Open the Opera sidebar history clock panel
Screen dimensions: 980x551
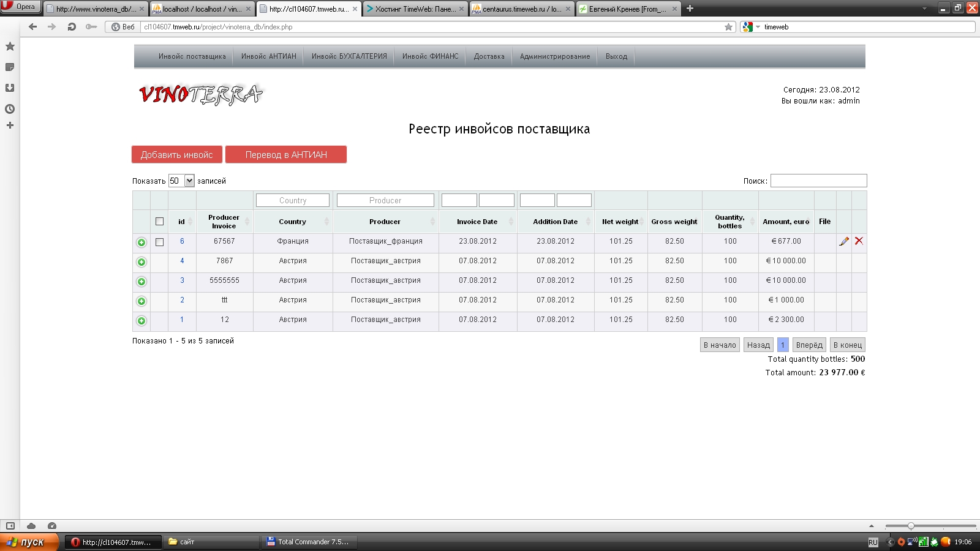point(10,109)
